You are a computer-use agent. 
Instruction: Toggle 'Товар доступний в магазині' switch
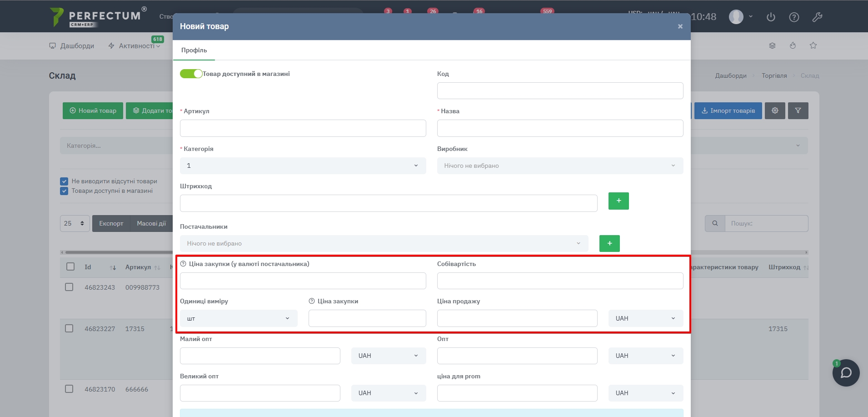pyautogui.click(x=191, y=74)
